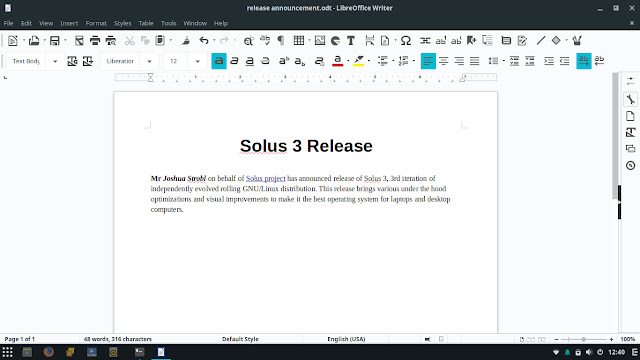The width and height of the screenshot is (640, 360).
Task: Click the Insert Chart icon
Action: (x=335, y=40)
